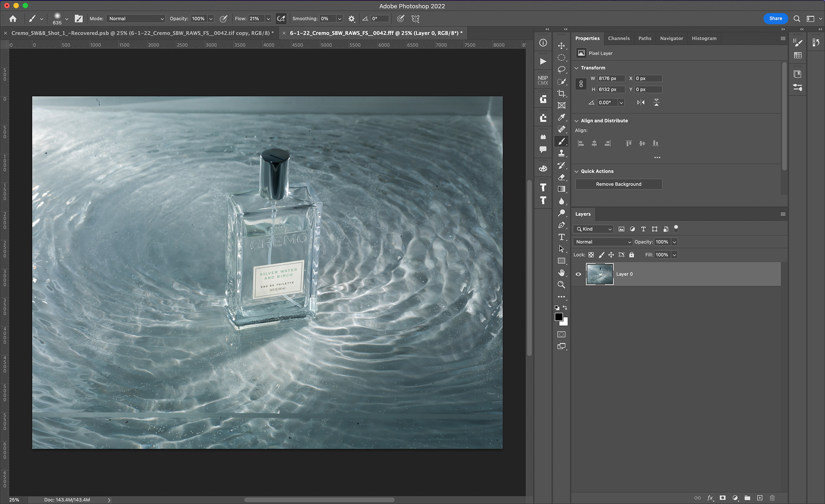Select the Move tool
Image resolution: width=825 pixels, height=504 pixels.
tap(561, 46)
